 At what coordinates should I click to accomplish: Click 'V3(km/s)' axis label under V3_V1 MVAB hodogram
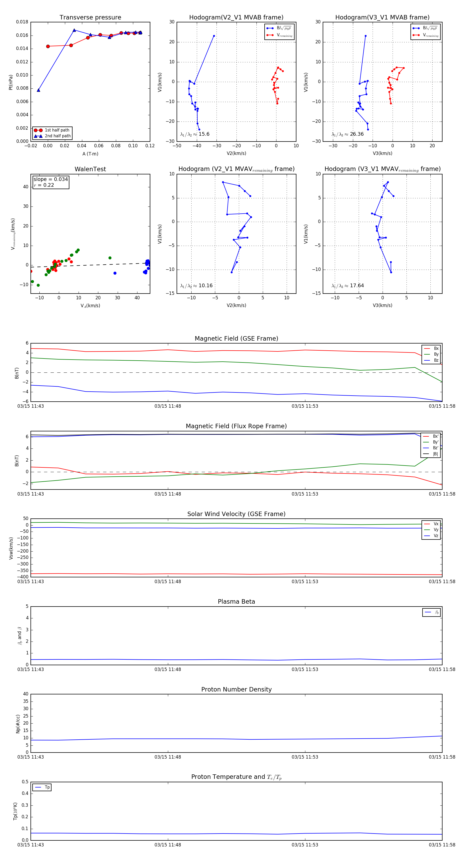point(382,154)
